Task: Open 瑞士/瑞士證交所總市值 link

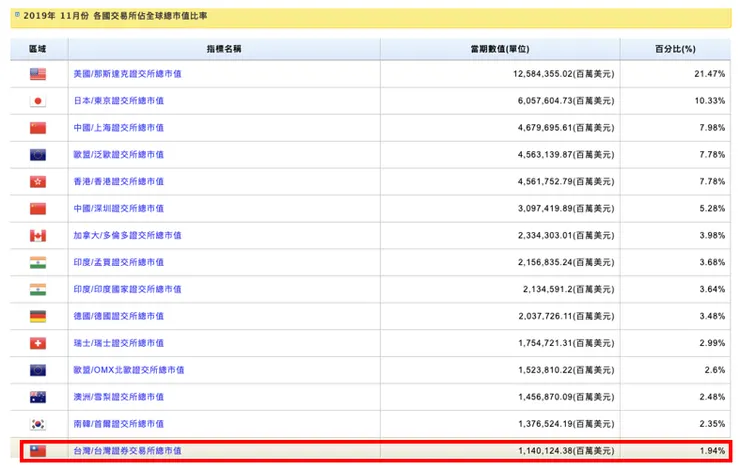Action: [x=118, y=343]
